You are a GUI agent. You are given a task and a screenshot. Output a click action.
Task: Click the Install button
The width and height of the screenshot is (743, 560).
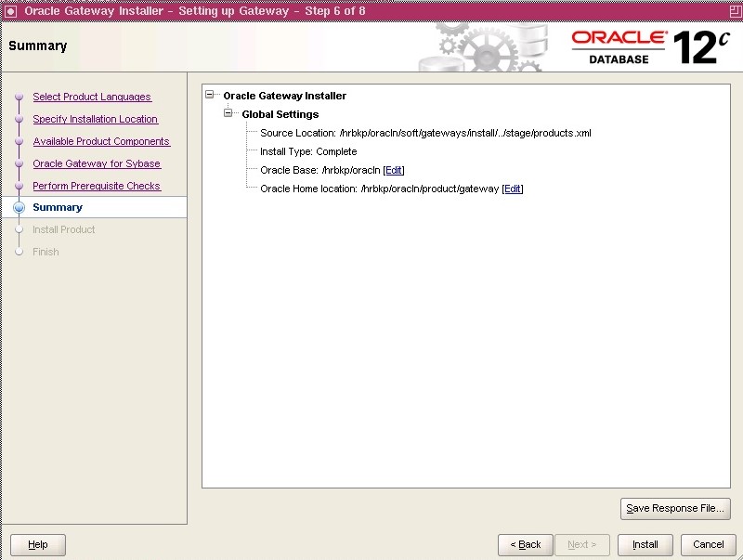pos(645,545)
